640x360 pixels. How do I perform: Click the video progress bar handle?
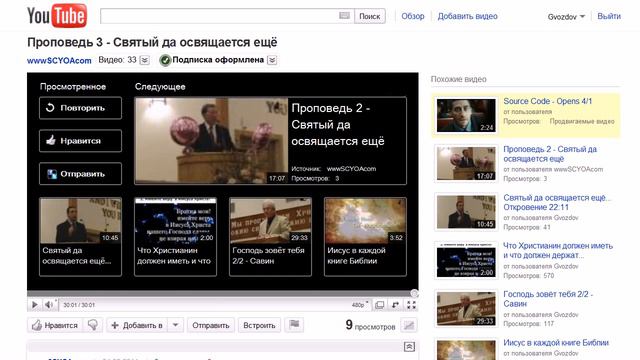pos(414,293)
